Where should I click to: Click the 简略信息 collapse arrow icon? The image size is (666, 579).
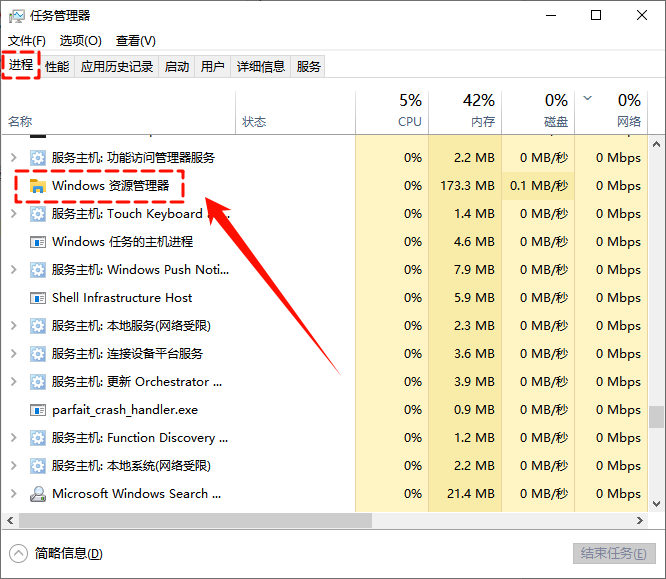point(18,553)
